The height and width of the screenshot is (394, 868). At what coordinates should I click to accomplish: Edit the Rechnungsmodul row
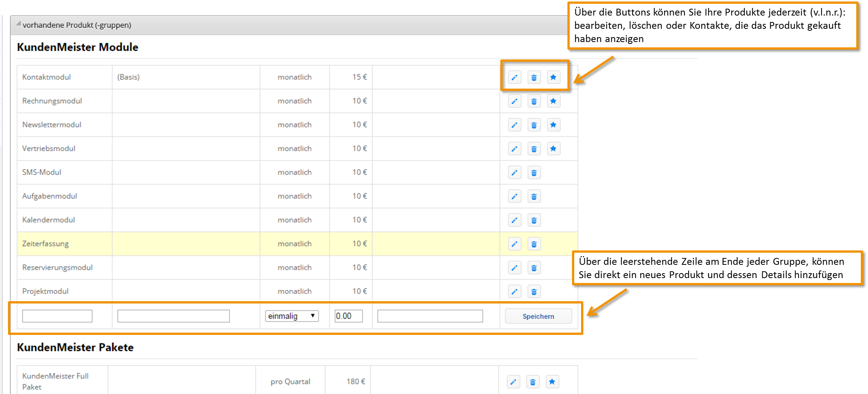514,101
